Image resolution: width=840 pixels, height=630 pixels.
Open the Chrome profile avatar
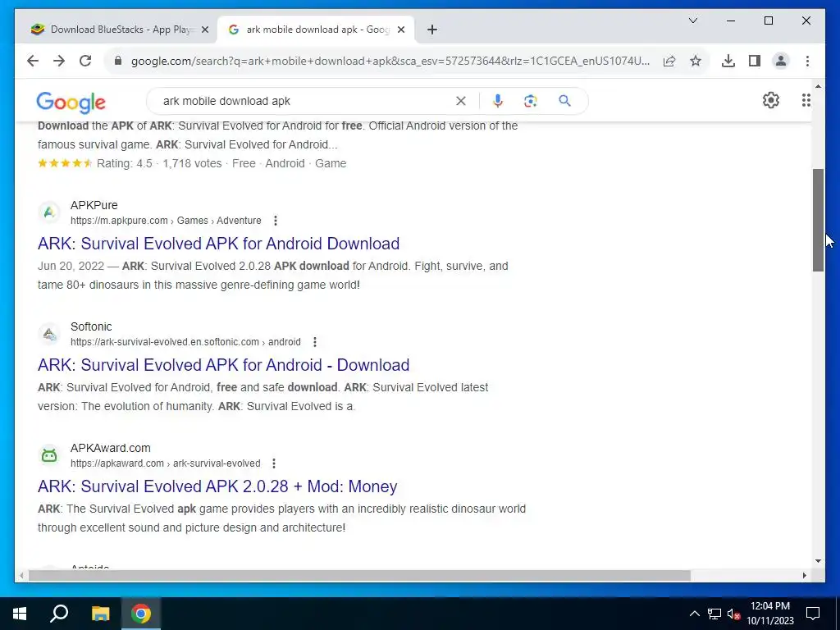point(781,61)
